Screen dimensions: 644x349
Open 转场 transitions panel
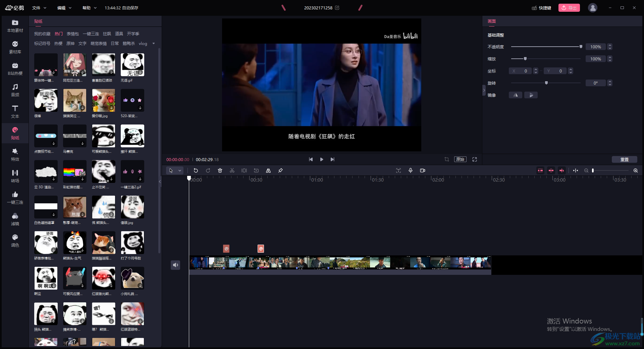tap(15, 176)
